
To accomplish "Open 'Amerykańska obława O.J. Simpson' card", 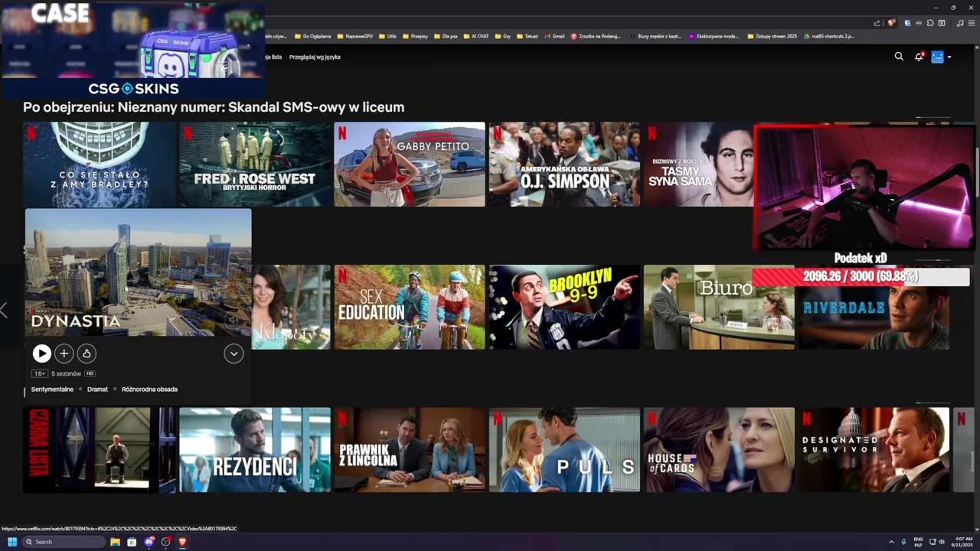I will coord(564,164).
